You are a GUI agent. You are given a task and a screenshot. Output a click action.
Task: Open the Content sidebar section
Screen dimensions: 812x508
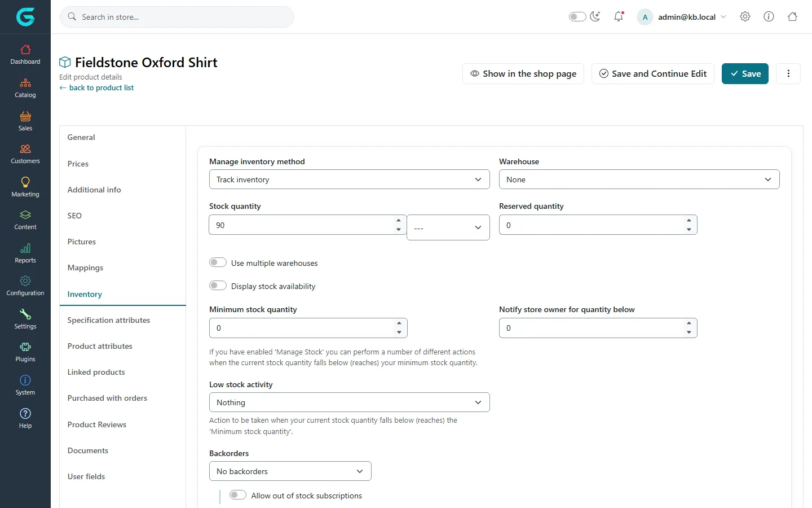(x=25, y=220)
